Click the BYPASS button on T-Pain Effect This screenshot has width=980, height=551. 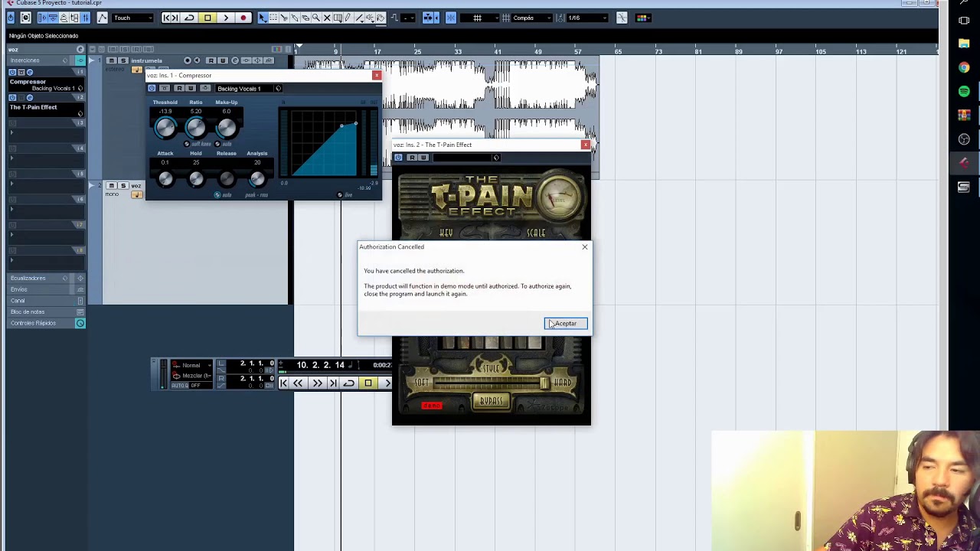pos(491,401)
